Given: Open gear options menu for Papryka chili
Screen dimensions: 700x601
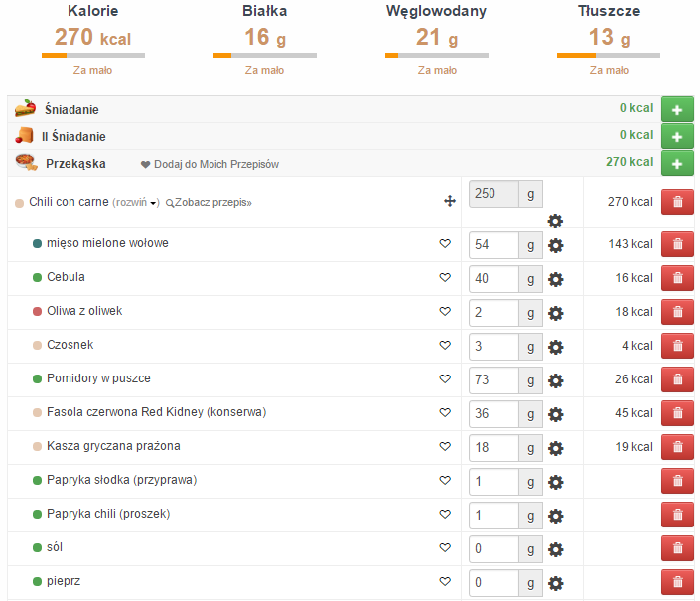Looking at the screenshot, I should pos(556,516).
